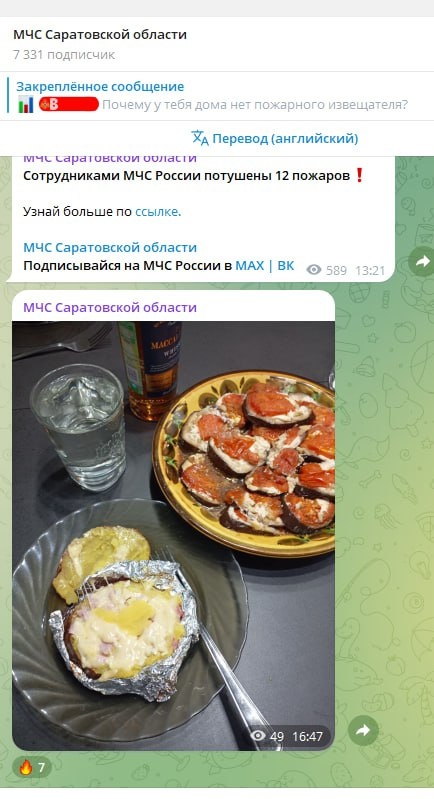Click the purple sender name above the photo
The height and width of the screenshot is (799, 434).
coord(110,307)
